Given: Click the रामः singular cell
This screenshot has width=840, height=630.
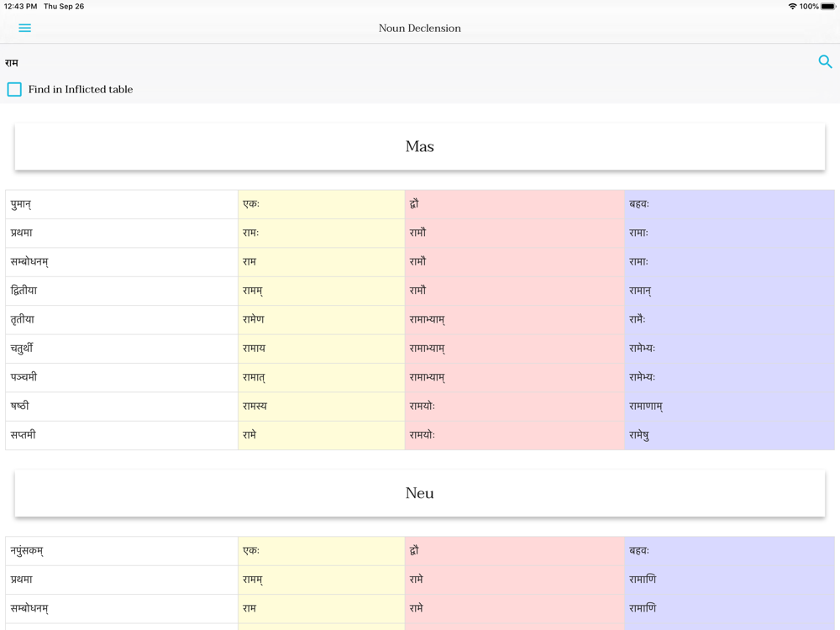Looking at the screenshot, I should pos(322,233).
